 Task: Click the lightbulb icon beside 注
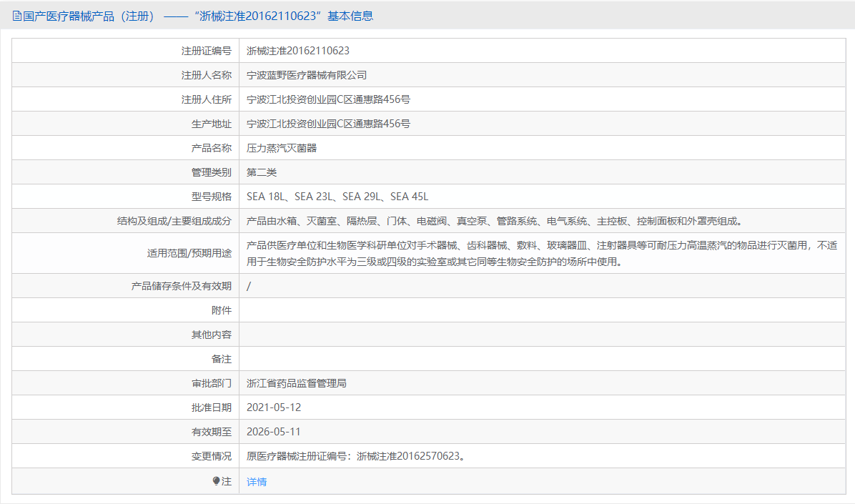(217, 480)
